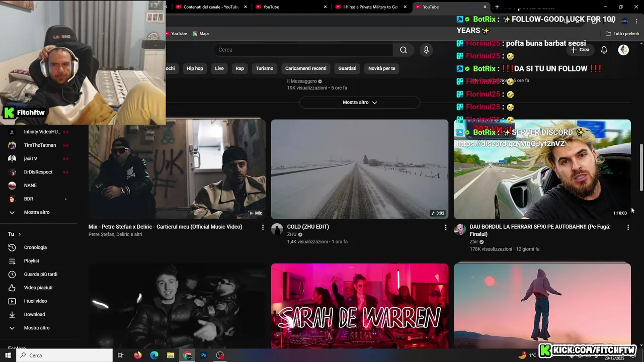Click the Windows taskbar Cerca search box

pyautogui.click(x=64, y=355)
